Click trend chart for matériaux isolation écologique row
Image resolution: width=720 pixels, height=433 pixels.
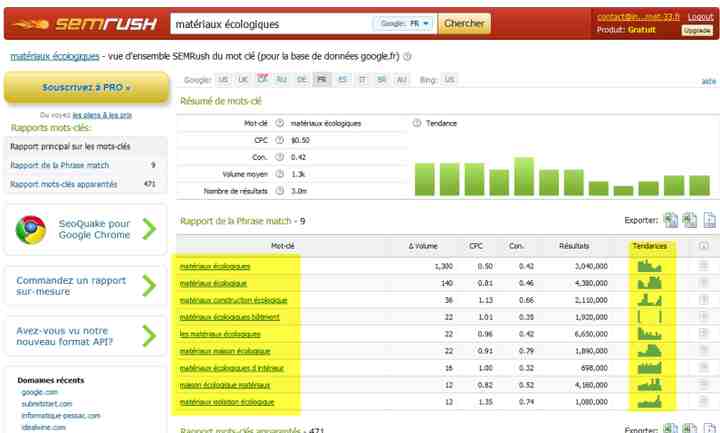click(649, 402)
